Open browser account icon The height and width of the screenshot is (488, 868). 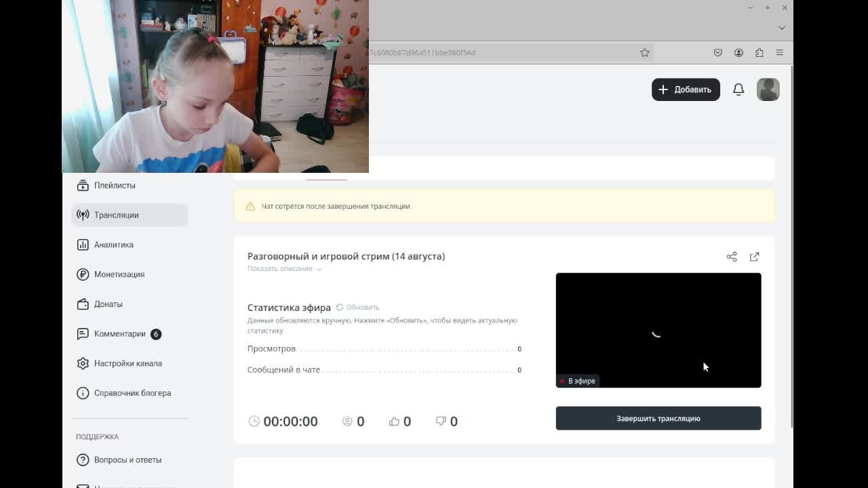point(739,52)
